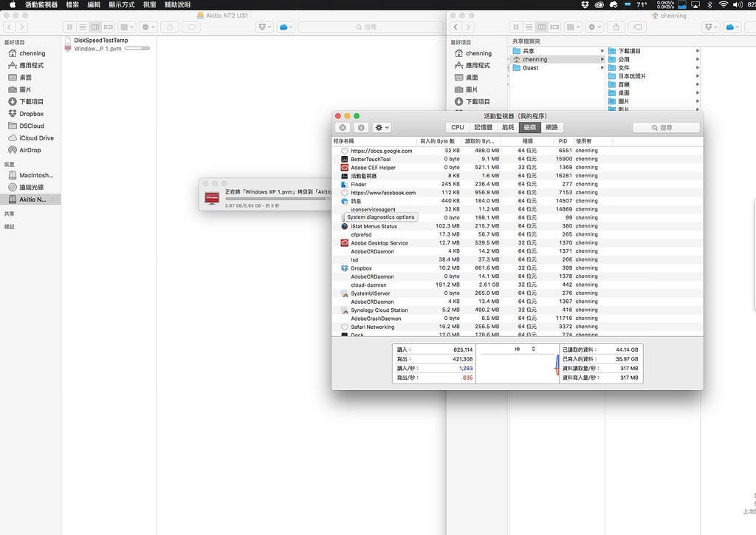Click the Dropbox icon in menu bar
This screenshot has width=756, height=535.
[x=585, y=5]
